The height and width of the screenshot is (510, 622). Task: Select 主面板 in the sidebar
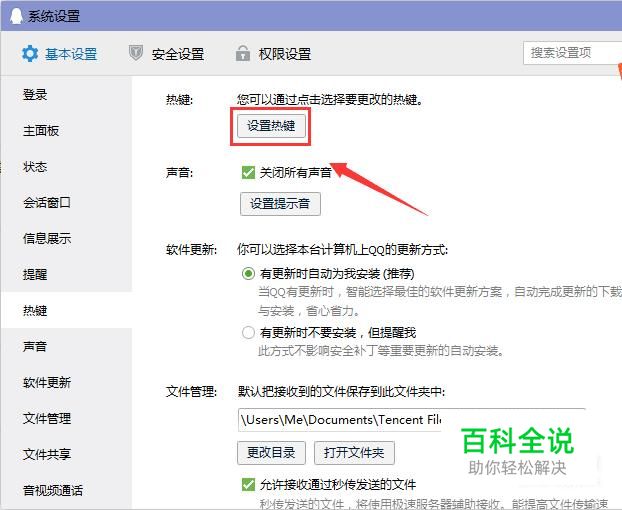click(x=41, y=130)
